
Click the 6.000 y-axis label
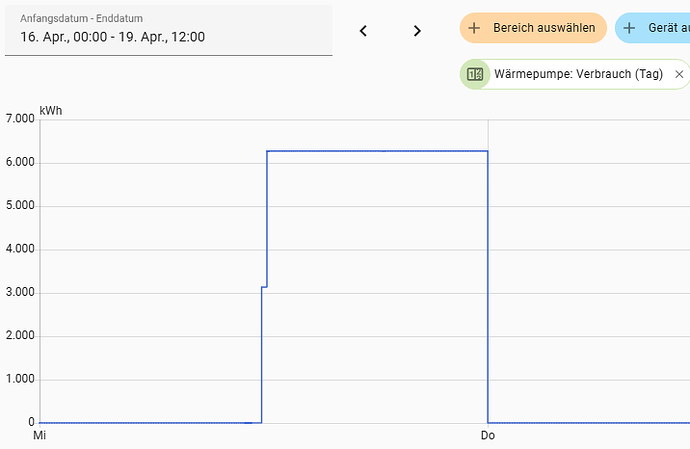tap(20, 162)
